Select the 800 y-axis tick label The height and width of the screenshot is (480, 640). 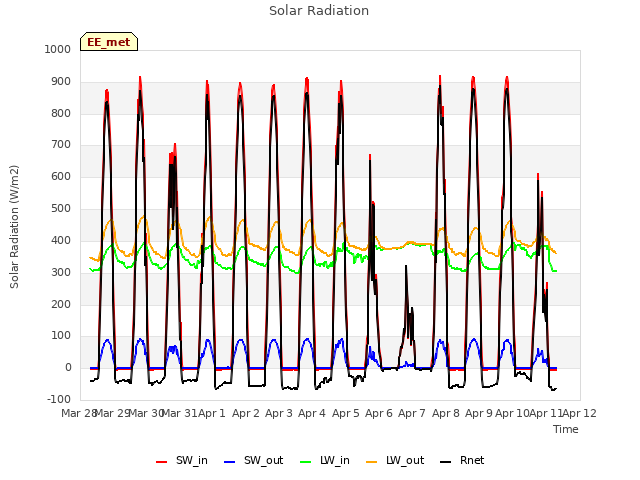61,113
